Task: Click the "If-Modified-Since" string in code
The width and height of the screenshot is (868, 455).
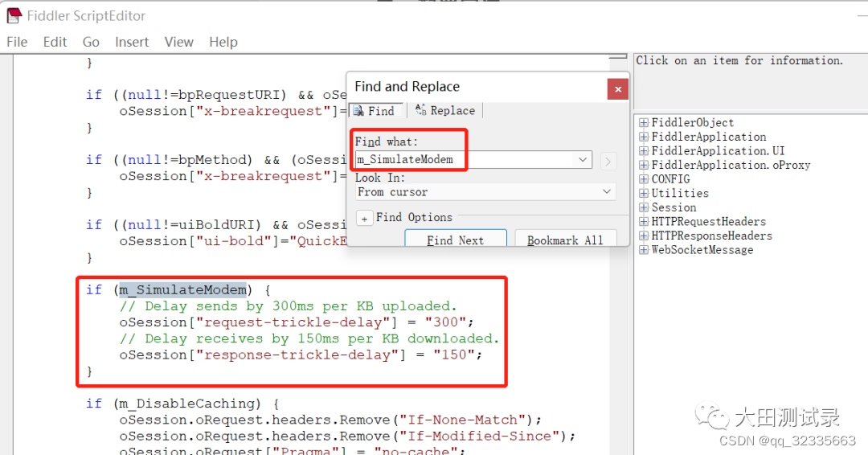Action: (479, 437)
